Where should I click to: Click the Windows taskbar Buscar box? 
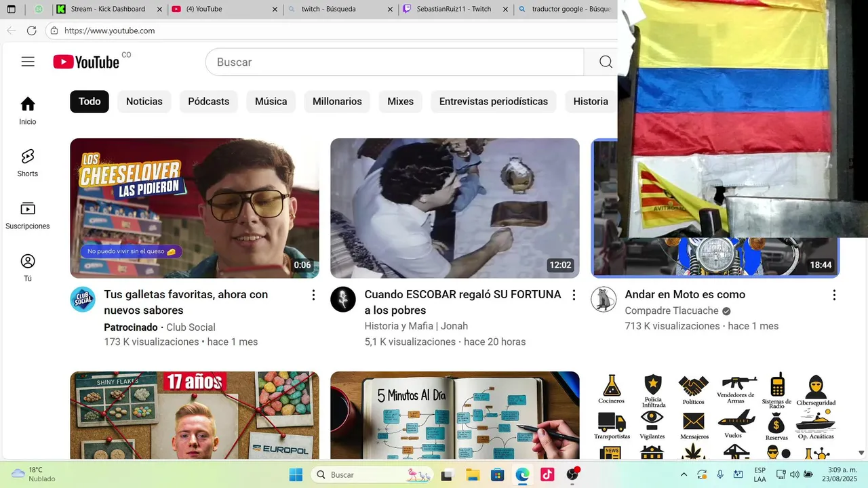[372, 474]
